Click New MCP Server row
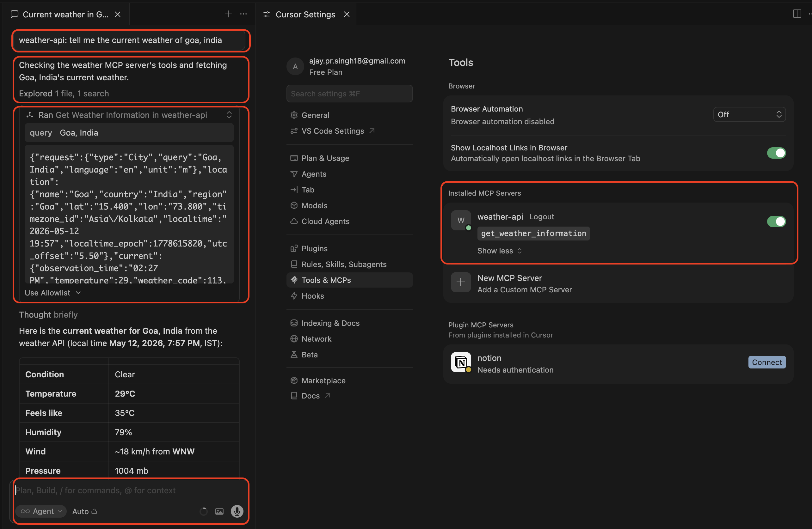Viewport: 812px width, 529px height. pyautogui.click(x=618, y=283)
